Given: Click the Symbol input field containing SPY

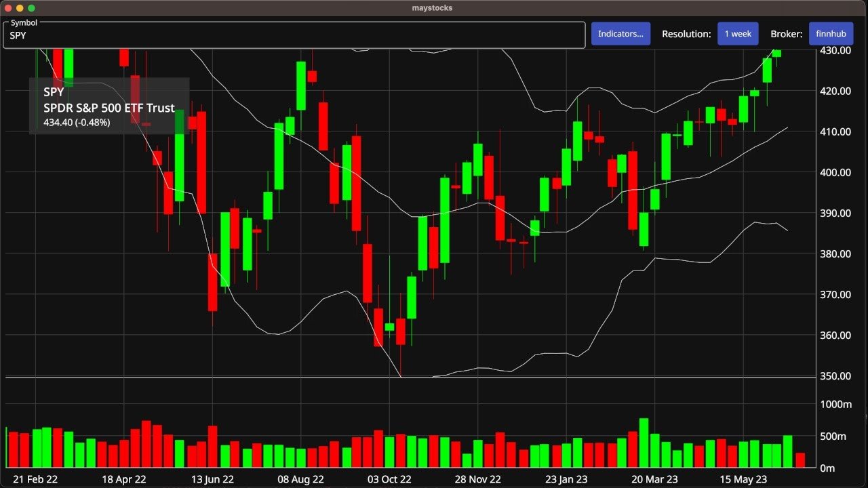Looking at the screenshot, I should tap(294, 35).
